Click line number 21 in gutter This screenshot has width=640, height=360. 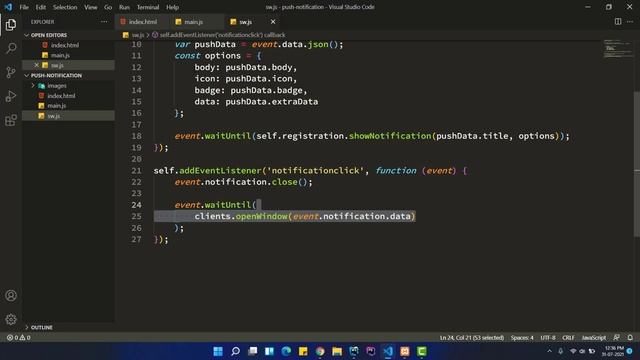click(x=136, y=171)
